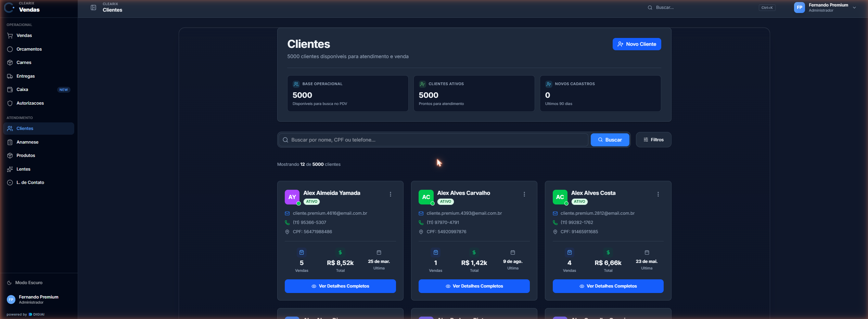Click the Anamnese clipboard icon
Viewport: 868px width, 319px height.
coord(10,142)
